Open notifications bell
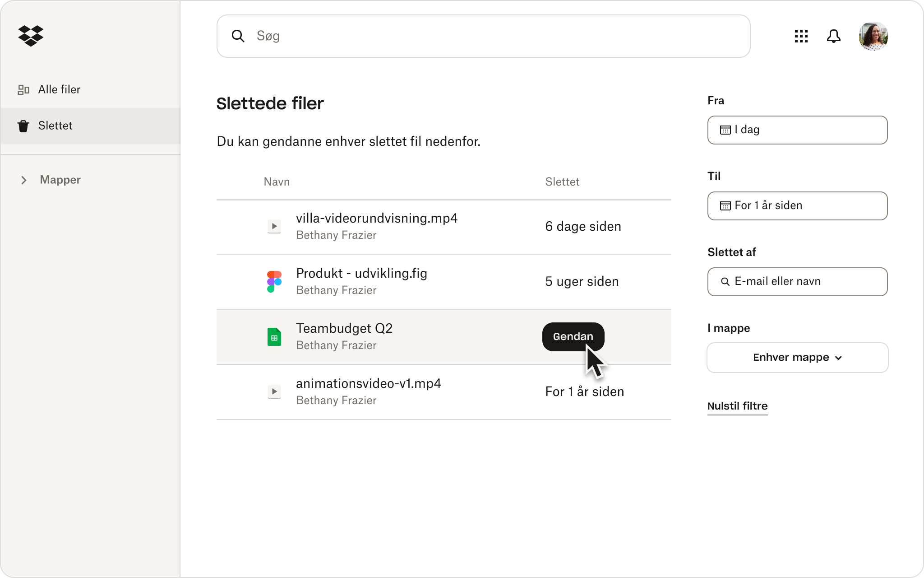The image size is (924, 578). 833,36
